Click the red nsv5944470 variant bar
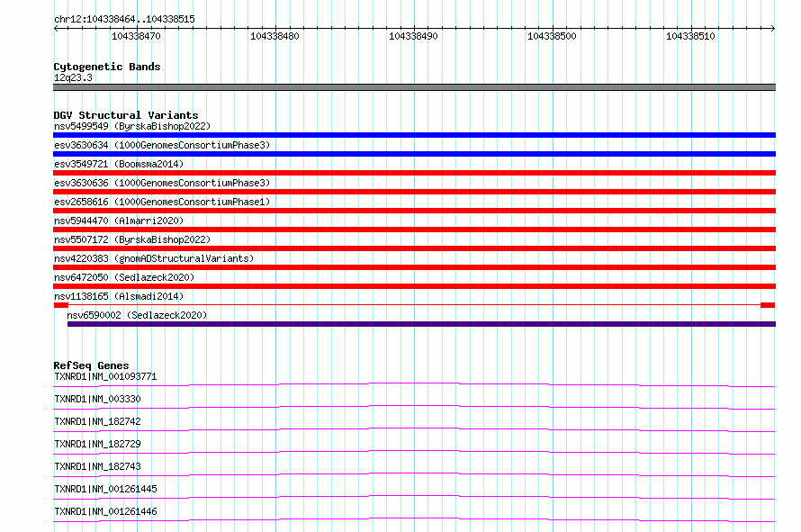This screenshot has height=532, width=801. tap(414, 230)
